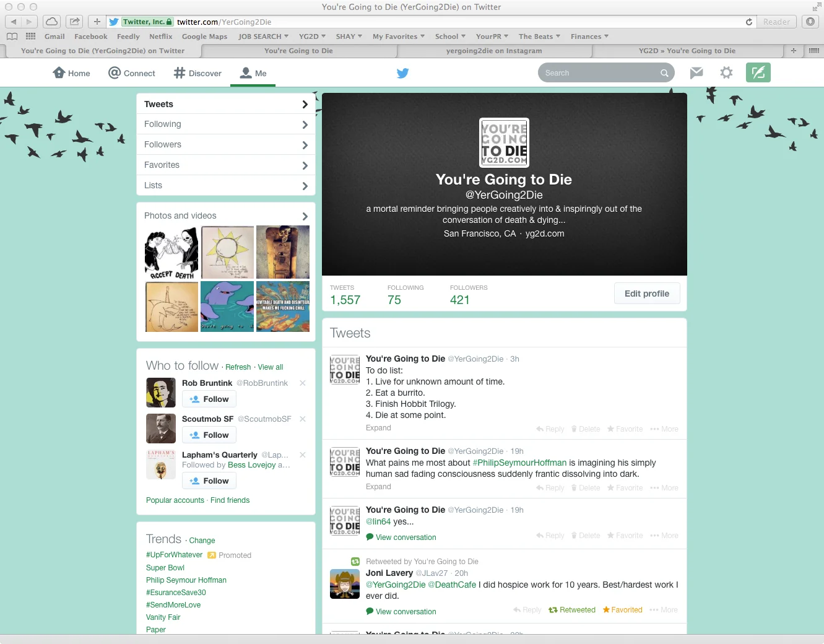Image resolution: width=824 pixels, height=644 pixels.
Task: Open the settings gear menu
Action: (x=726, y=73)
